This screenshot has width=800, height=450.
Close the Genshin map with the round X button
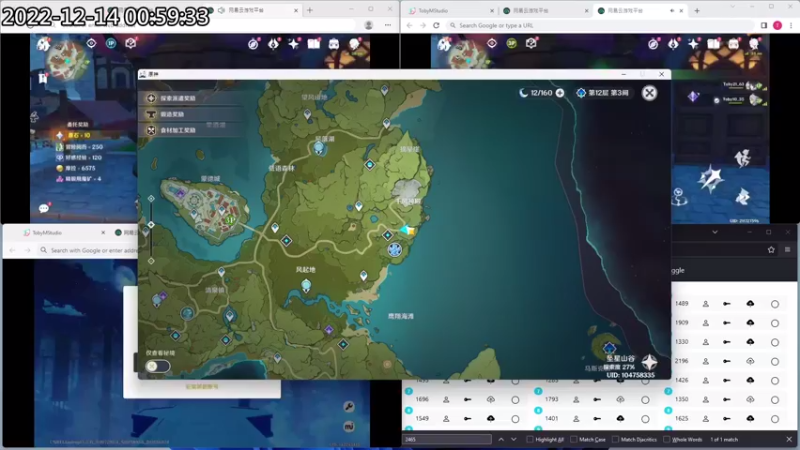[649, 93]
